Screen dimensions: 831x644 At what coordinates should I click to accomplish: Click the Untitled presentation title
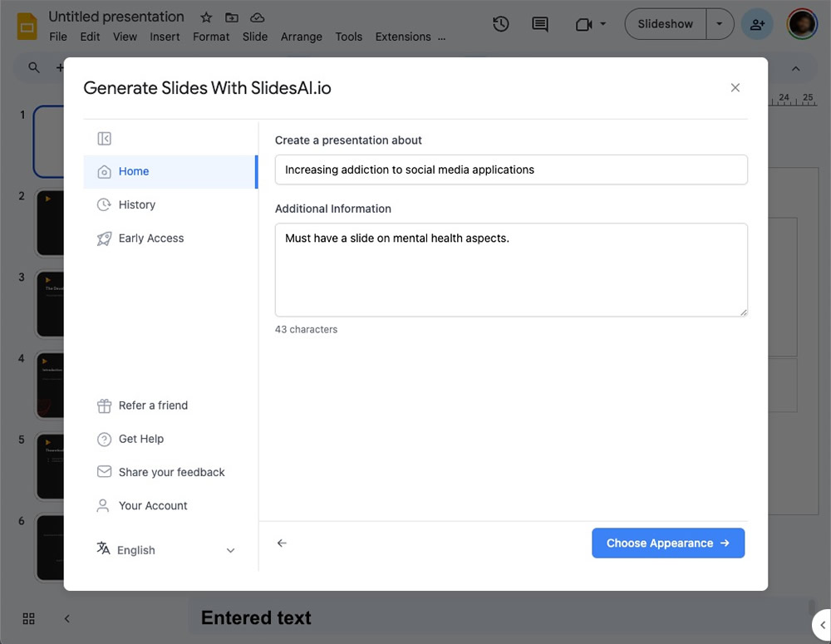coord(116,17)
